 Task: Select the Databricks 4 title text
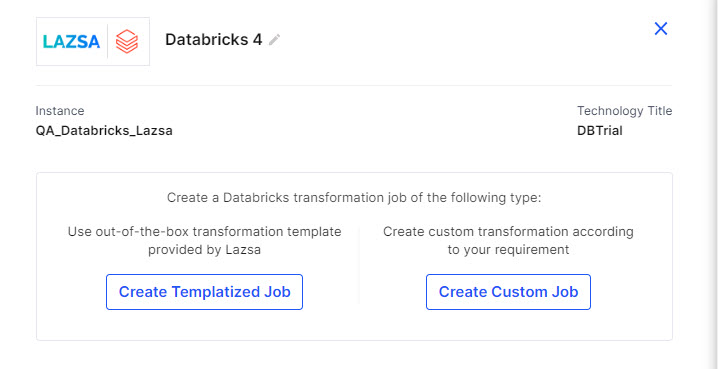coord(213,40)
